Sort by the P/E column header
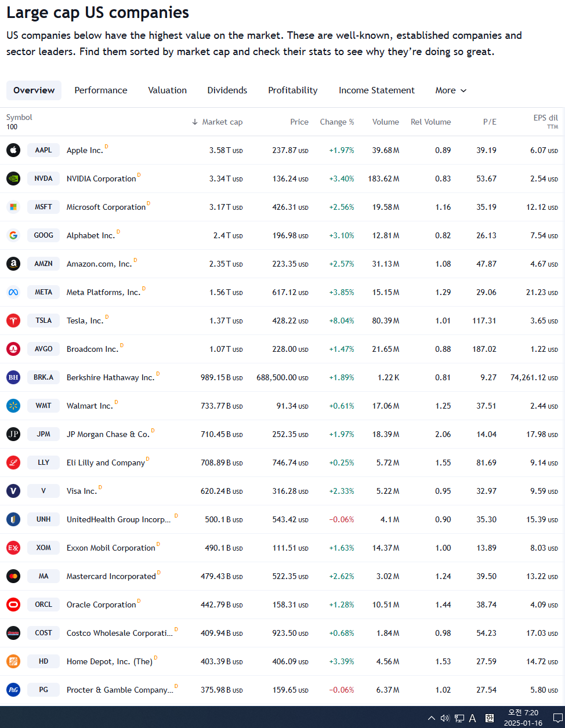565x728 pixels. [x=490, y=122]
